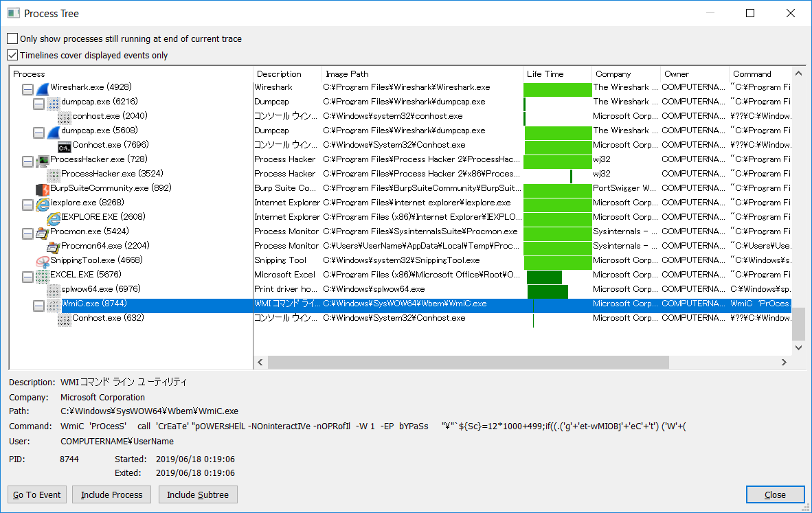
Task: Click the EXCEL.EXE (5676) process icon
Action: pos(43,277)
